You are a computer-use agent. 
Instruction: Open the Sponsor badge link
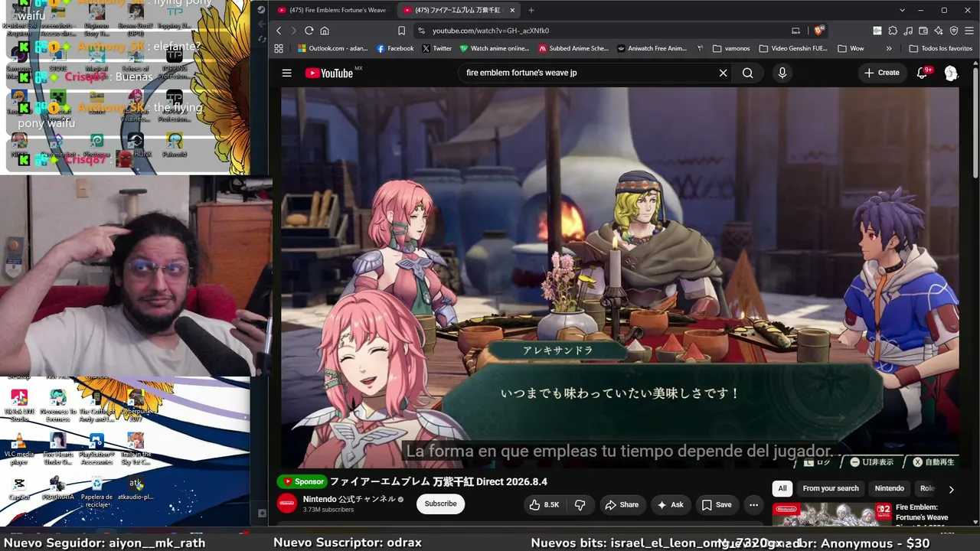(x=302, y=481)
